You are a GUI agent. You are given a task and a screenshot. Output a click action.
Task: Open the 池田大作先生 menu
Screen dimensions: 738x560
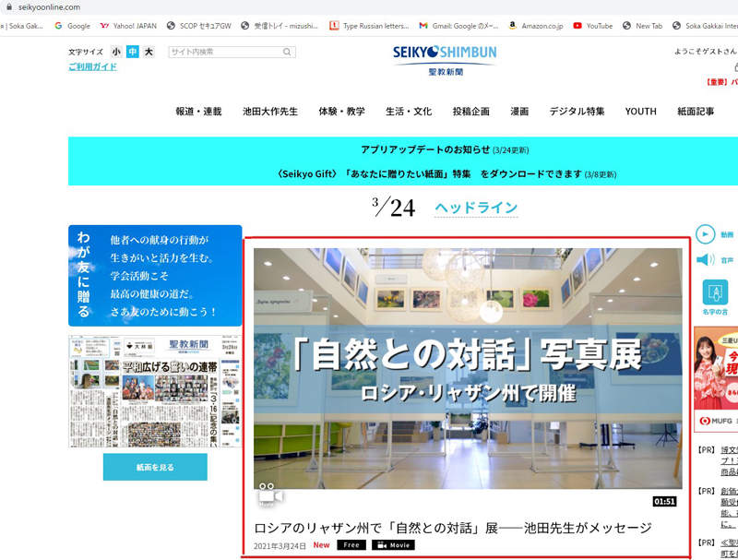point(270,112)
